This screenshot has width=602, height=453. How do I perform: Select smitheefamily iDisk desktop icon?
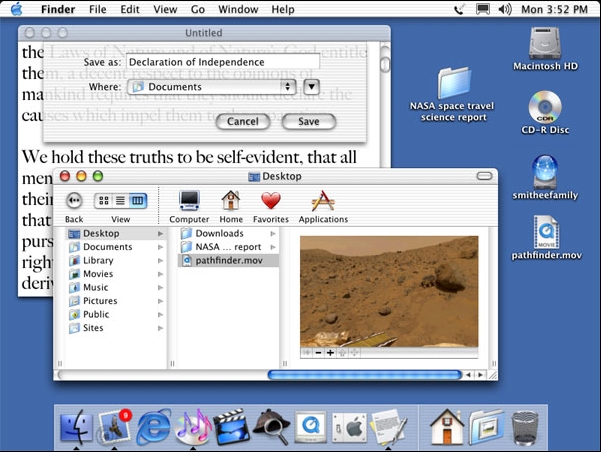click(545, 177)
